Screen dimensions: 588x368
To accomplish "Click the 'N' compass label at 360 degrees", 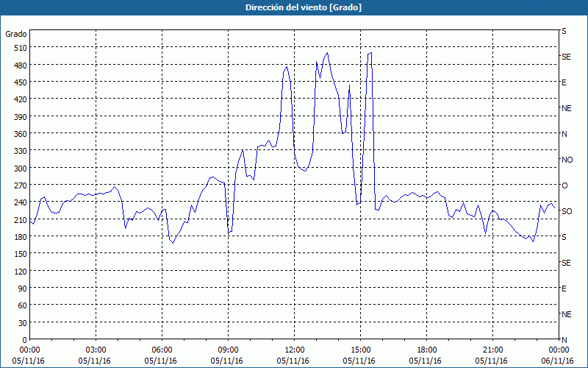I will (564, 134).
